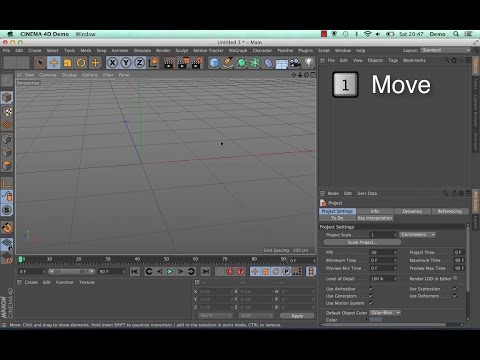Click Level of Detail stepper arrows
Viewport: 480px width, 360px height.
(x=396, y=278)
